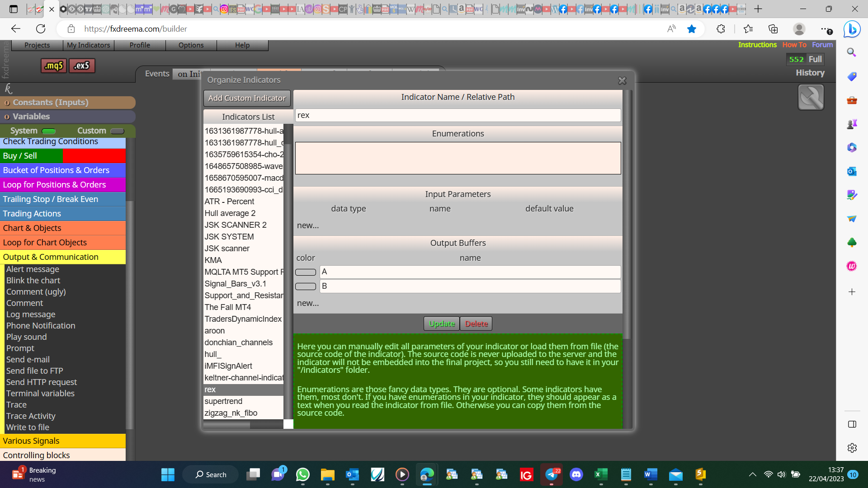Expand the Variables panel
This screenshot has height=488, width=868.
click(68, 117)
